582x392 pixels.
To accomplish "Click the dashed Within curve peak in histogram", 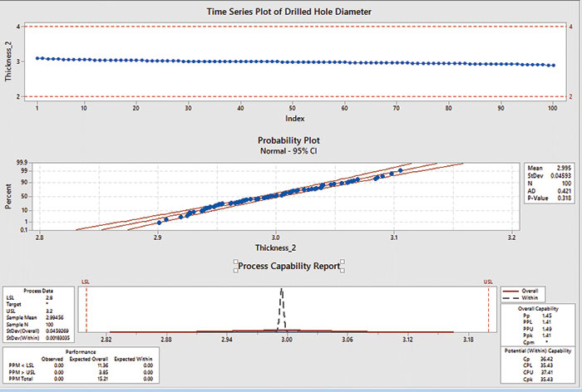I will click(x=282, y=290).
